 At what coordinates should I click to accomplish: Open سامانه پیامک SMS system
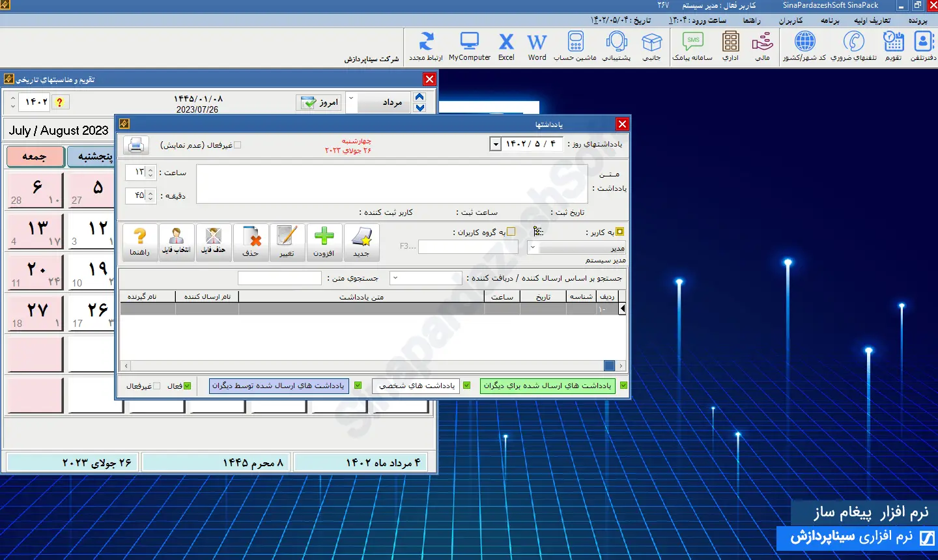coord(692,46)
